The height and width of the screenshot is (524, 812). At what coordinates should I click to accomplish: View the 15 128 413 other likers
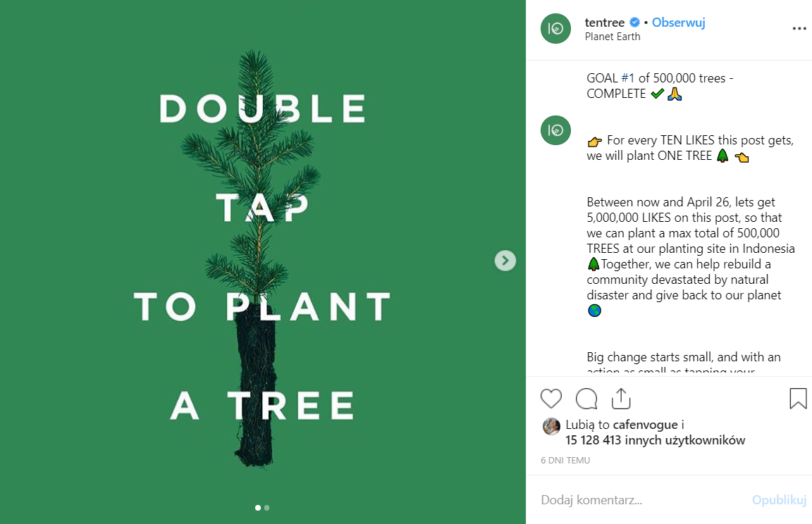(655, 440)
